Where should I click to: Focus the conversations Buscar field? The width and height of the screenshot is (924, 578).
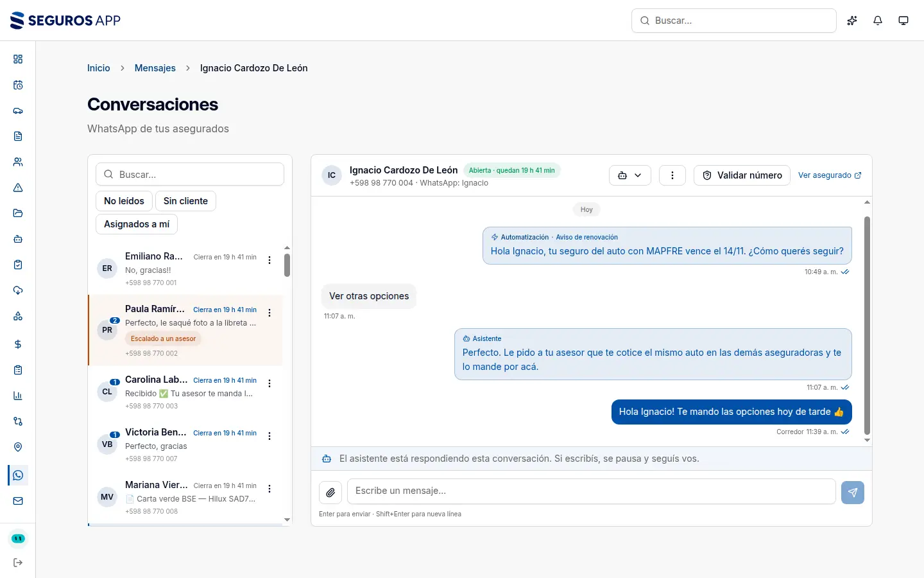(190, 174)
